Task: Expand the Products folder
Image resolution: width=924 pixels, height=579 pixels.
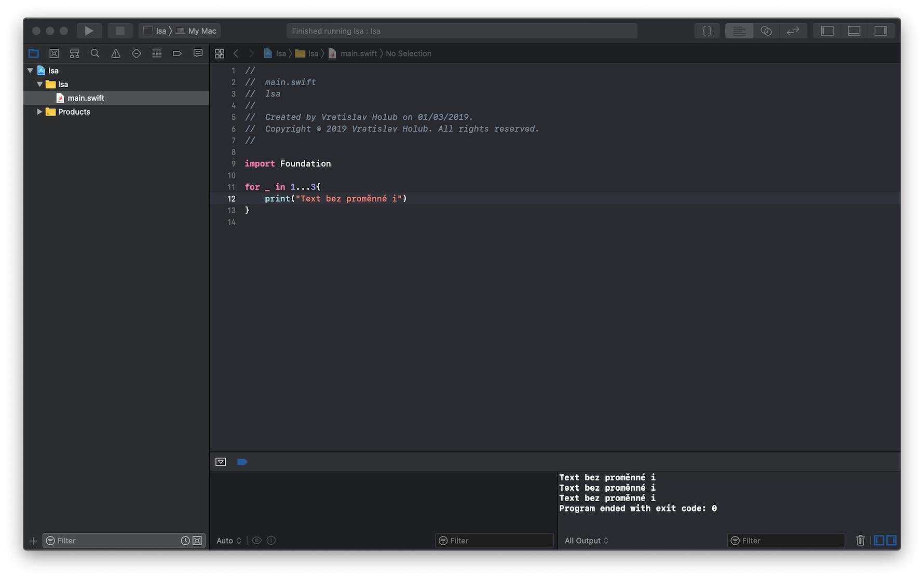Action: 39,112
